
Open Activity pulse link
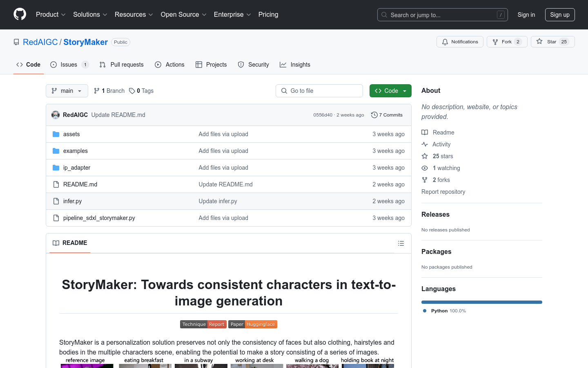point(436,144)
